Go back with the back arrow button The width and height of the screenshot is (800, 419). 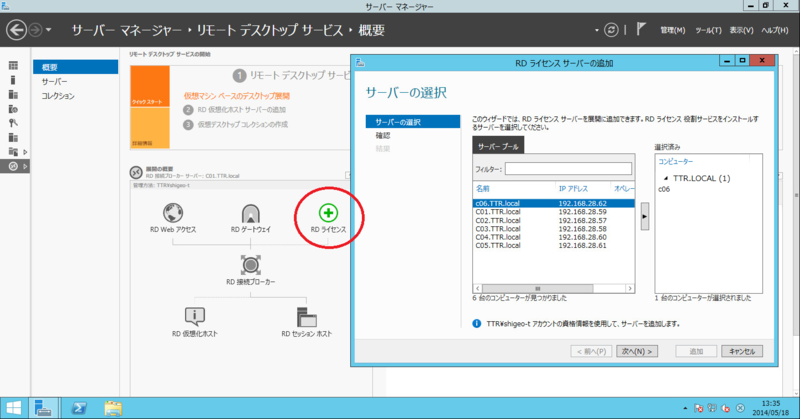[x=16, y=30]
